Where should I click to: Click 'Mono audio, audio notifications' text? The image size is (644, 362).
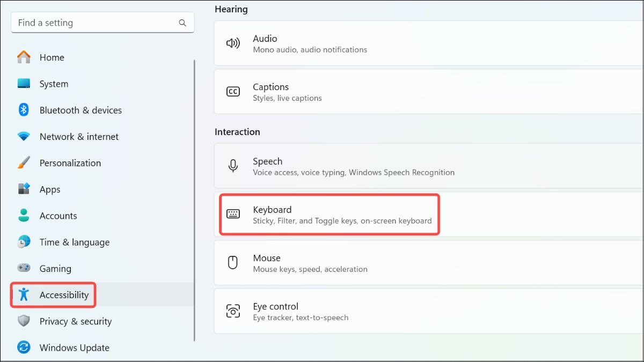[310, 50]
